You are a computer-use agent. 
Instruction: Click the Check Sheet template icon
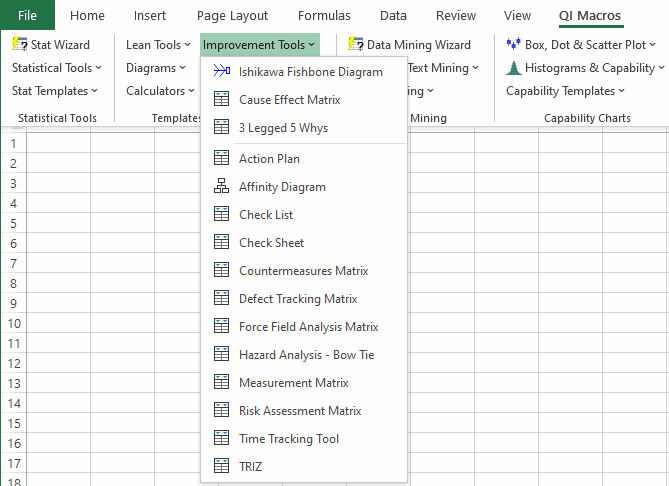coord(221,242)
